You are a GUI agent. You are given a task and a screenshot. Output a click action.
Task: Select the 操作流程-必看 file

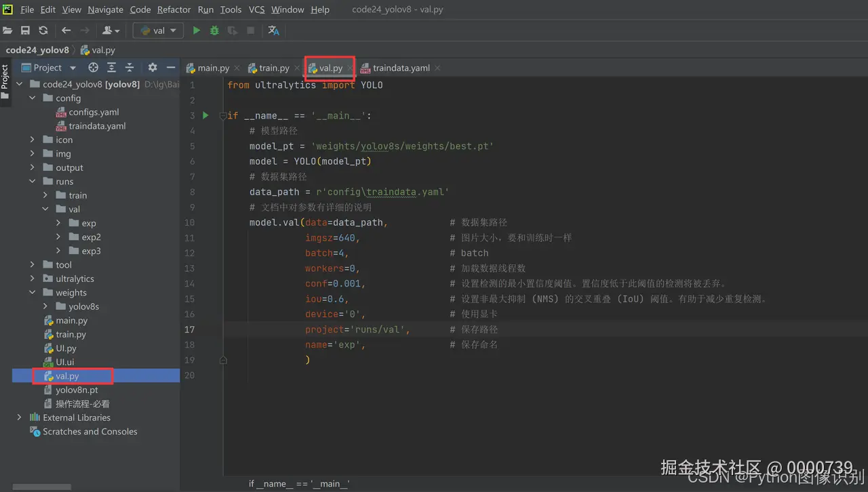(x=83, y=404)
